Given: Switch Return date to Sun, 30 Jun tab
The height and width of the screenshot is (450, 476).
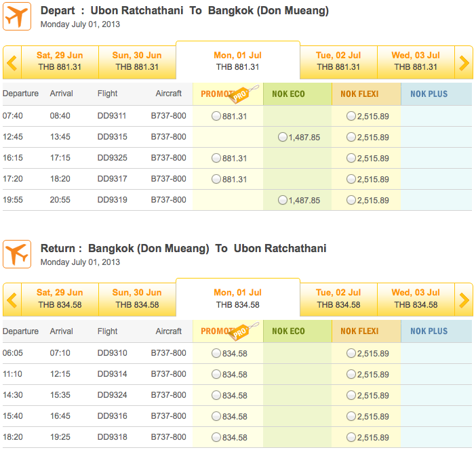Looking at the screenshot, I should pos(137,298).
